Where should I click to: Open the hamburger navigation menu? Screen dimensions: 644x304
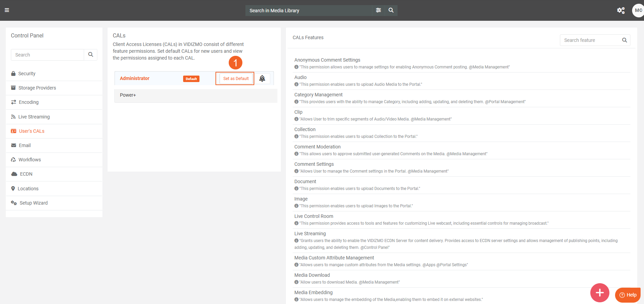(7, 10)
